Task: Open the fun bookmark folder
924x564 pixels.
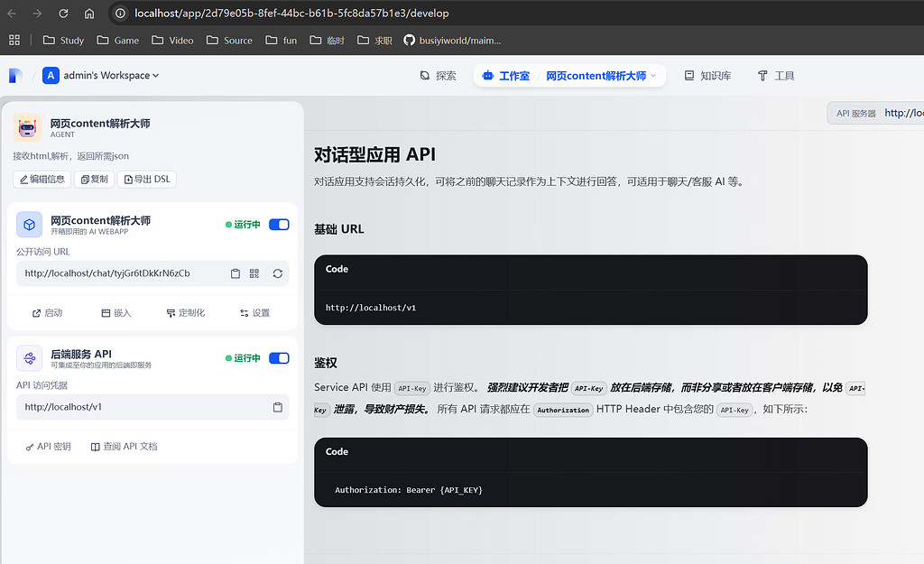Action: pyautogui.click(x=282, y=40)
